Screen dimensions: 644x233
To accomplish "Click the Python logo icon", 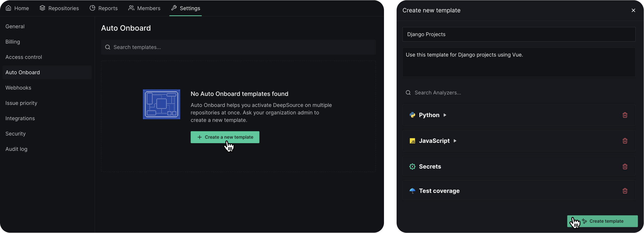I will (x=412, y=115).
